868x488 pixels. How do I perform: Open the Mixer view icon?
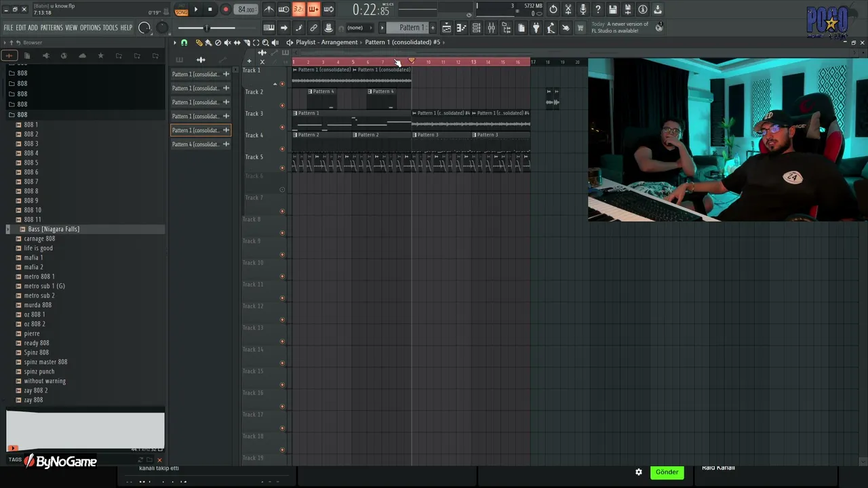tap(491, 28)
